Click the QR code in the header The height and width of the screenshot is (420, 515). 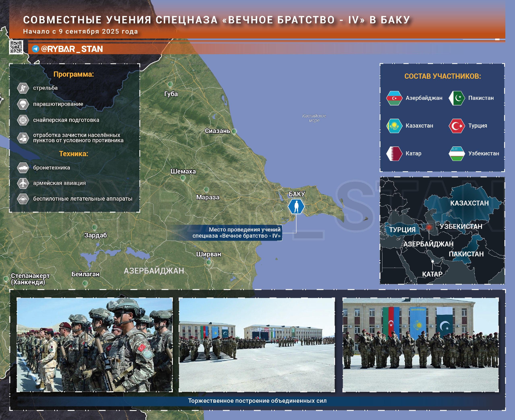(16, 47)
